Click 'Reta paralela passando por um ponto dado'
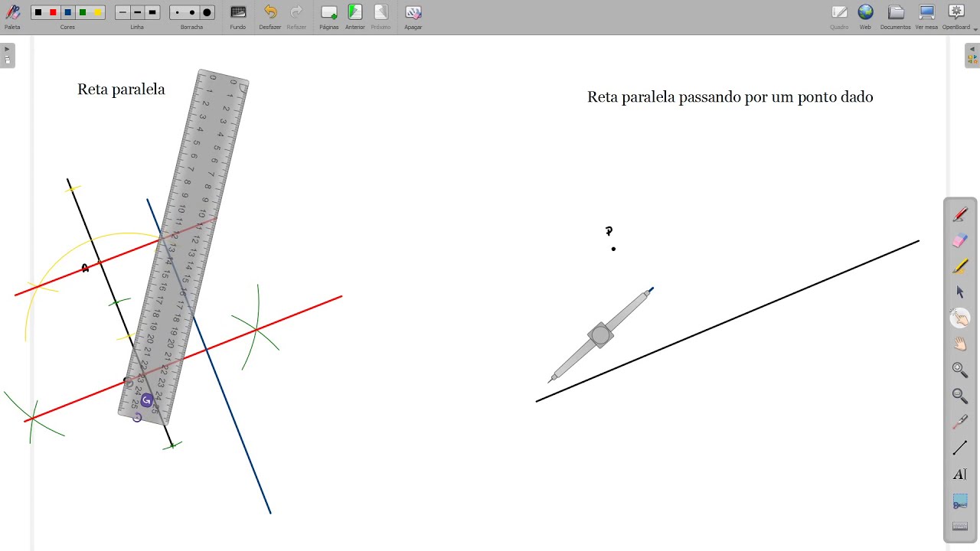Screen dimensions: 980x551 (x=730, y=97)
